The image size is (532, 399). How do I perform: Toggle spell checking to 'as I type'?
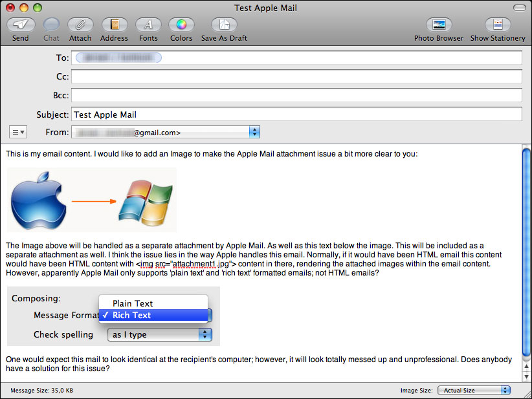(159, 334)
